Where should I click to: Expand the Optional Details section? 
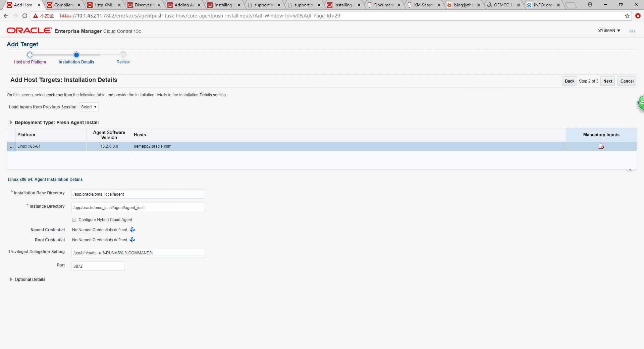tap(11, 280)
